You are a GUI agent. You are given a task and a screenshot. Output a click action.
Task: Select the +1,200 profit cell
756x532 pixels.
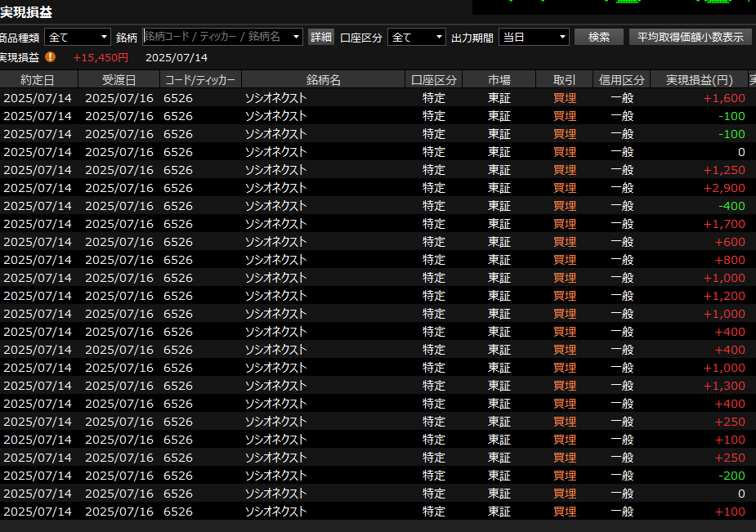(x=723, y=296)
